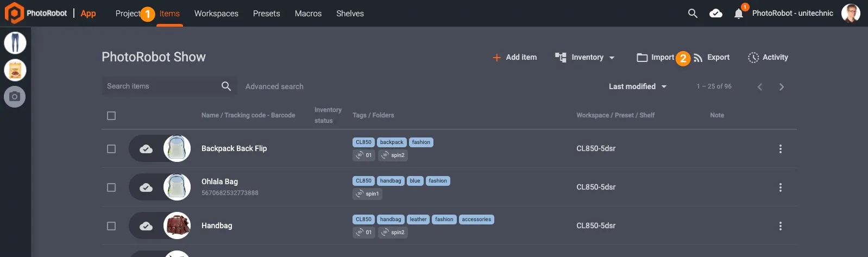This screenshot has height=257, width=868.
Task: Click the App label next to logo
Action: [x=88, y=14]
